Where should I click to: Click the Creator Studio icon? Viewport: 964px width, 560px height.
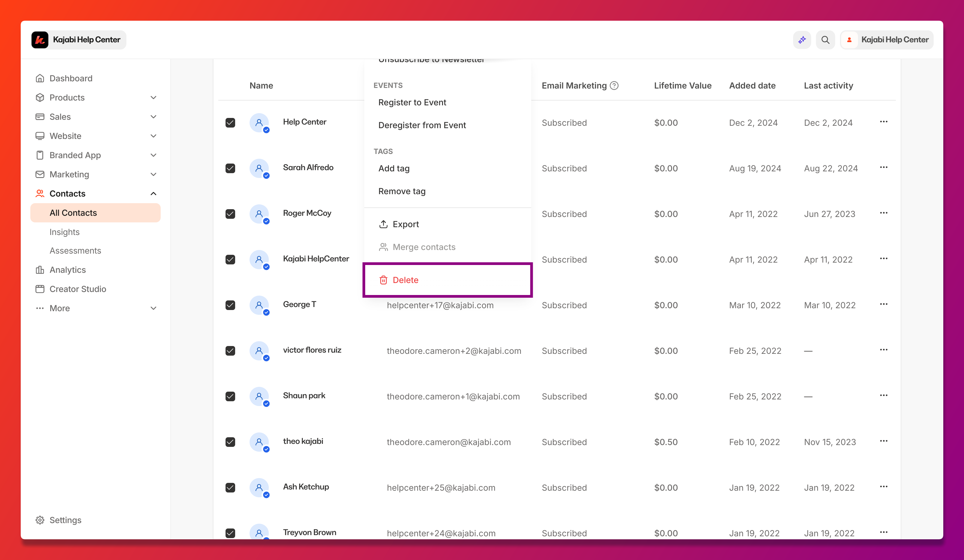(40, 289)
